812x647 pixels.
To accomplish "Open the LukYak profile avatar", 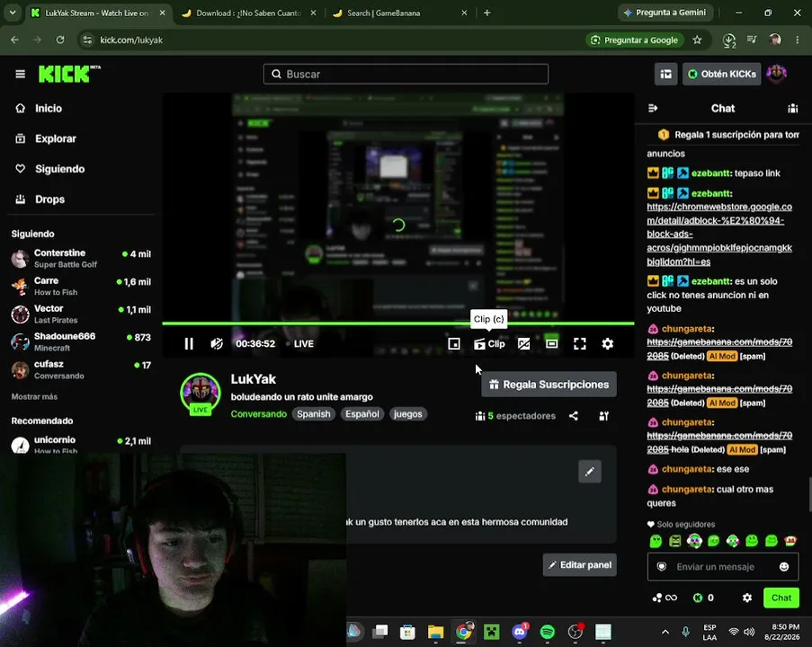I will pos(201,394).
